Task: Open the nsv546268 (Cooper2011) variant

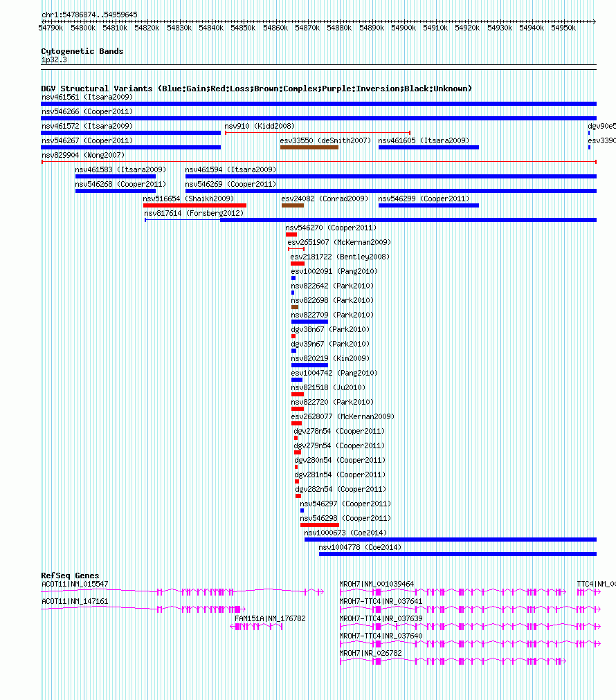Action: (x=120, y=184)
